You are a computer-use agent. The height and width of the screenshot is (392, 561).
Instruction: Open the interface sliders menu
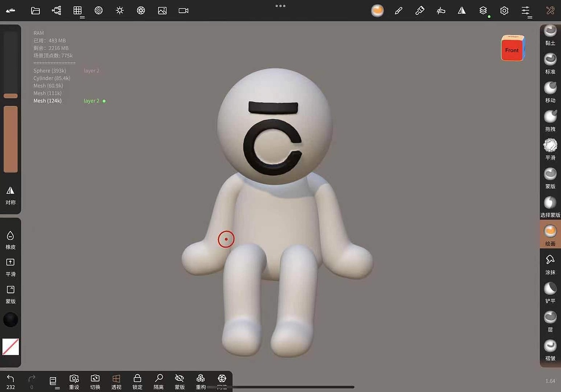[525, 11]
